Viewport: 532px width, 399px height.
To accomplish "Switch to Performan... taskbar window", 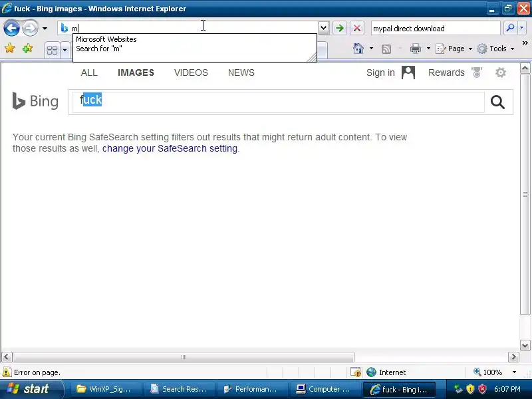I will coord(252,389).
